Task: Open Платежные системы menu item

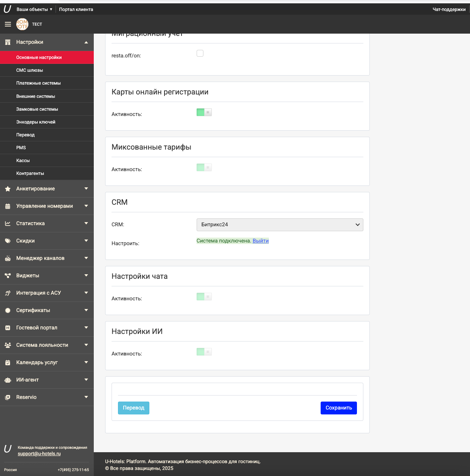Action: [x=39, y=83]
